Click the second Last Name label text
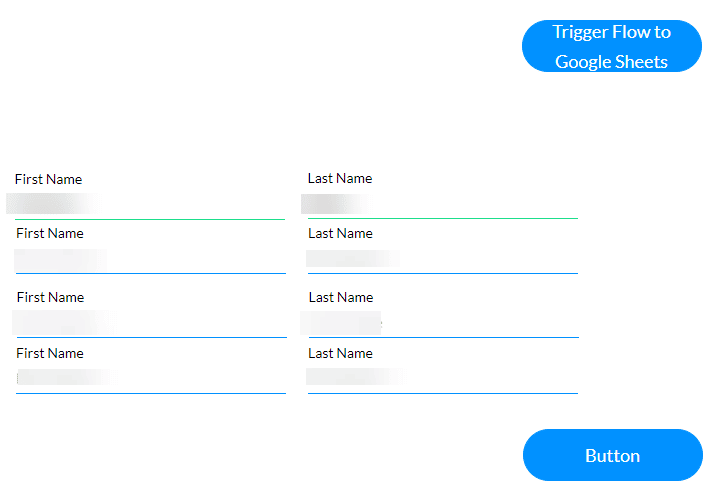 [x=340, y=233]
